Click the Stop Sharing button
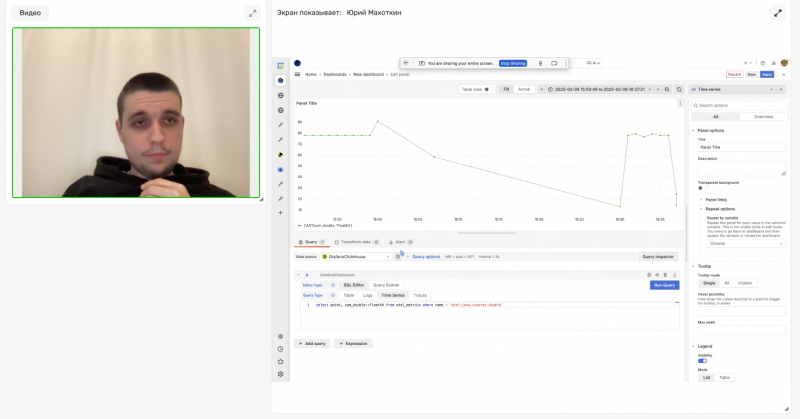800x419 pixels. 511,63
